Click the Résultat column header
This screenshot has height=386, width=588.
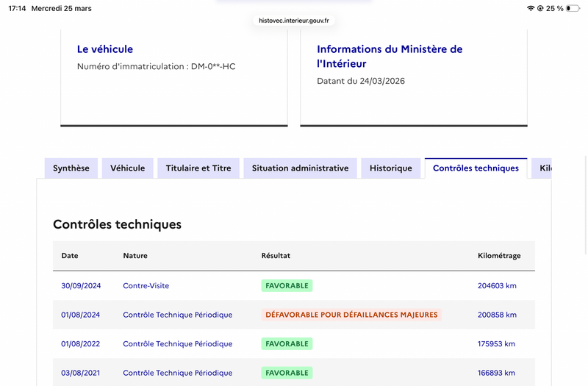276,256
